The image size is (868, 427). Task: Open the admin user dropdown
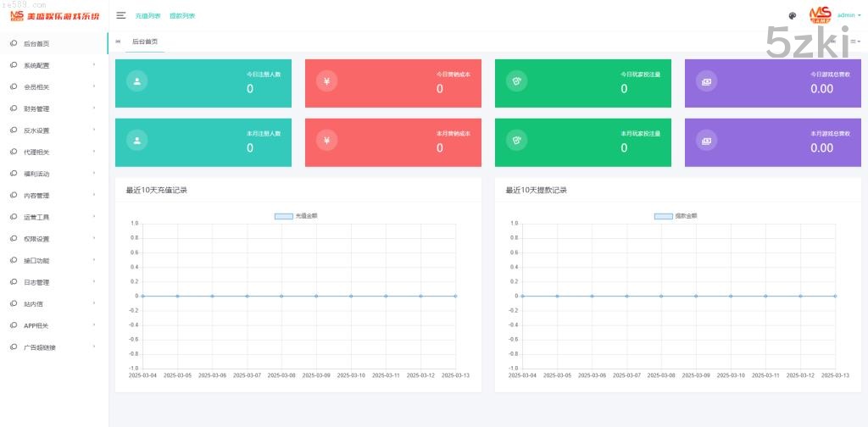point(849,15)
